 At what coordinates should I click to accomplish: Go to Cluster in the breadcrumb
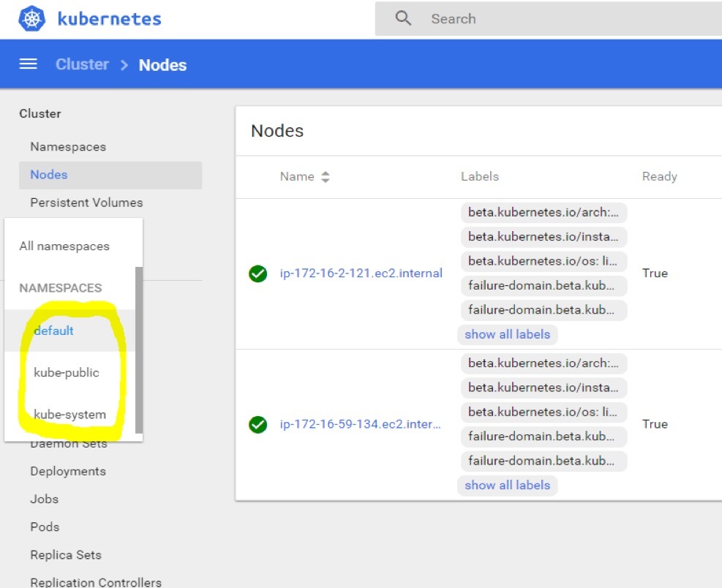coord(82,64)
